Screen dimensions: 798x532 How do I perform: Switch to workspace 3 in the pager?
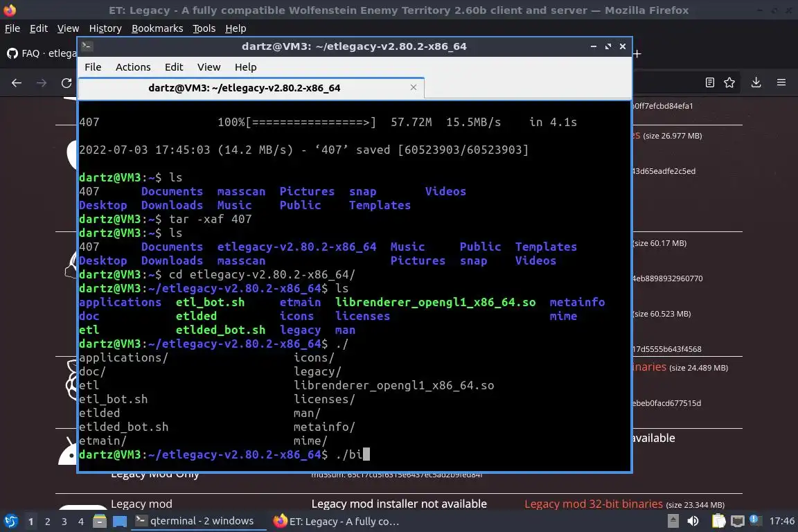tap(64, 522)
